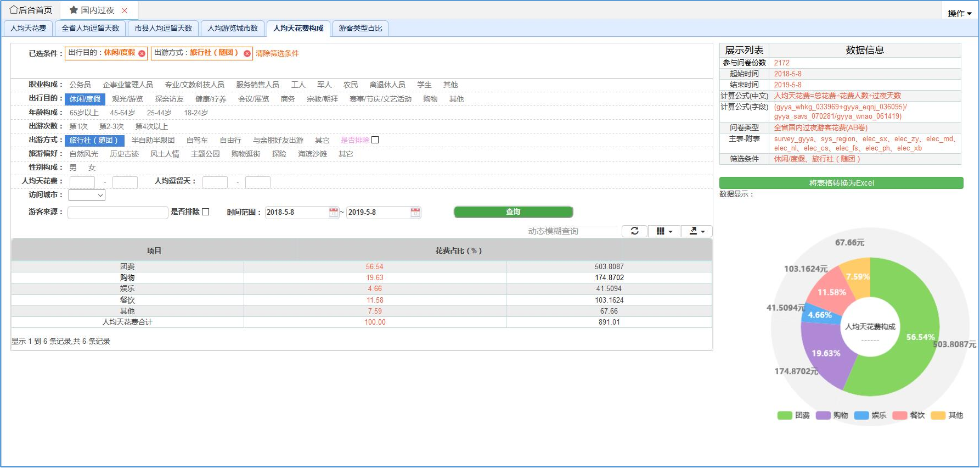Click the 动态模糊查询 search field

click(x=571, y=231)
